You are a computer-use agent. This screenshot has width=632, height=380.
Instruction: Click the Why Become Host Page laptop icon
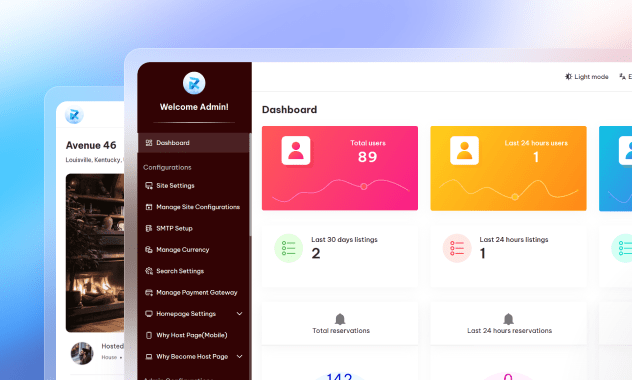pyautogui.click(x=149, y=357)
